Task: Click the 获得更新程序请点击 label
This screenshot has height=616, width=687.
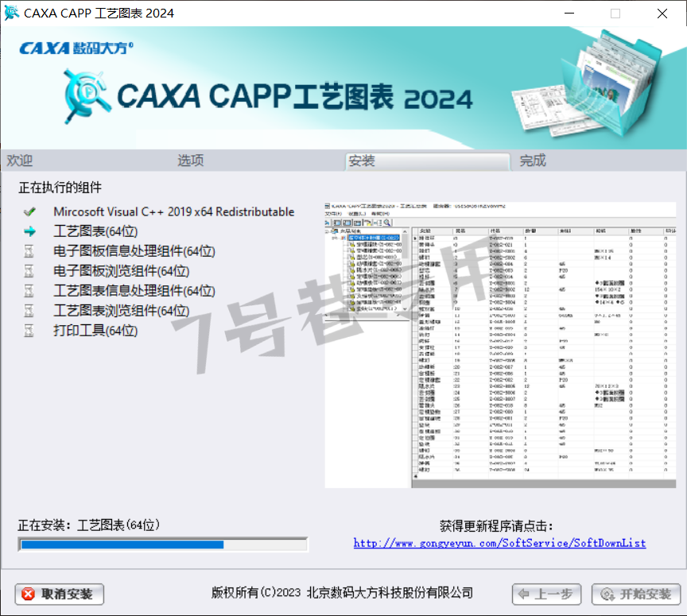Action: coord(496,525)
